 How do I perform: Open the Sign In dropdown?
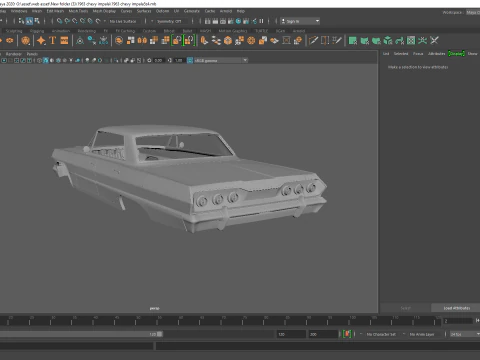pos(300,21)
